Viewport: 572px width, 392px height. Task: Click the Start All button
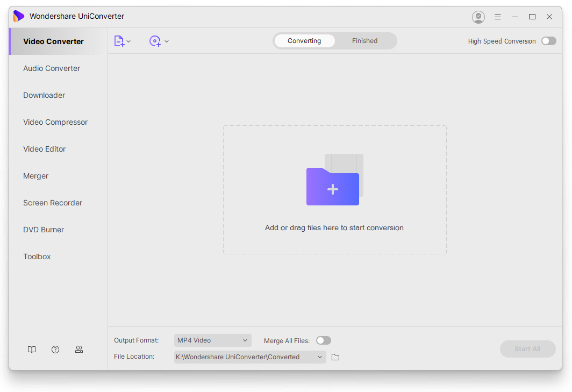tap(527, 349)
